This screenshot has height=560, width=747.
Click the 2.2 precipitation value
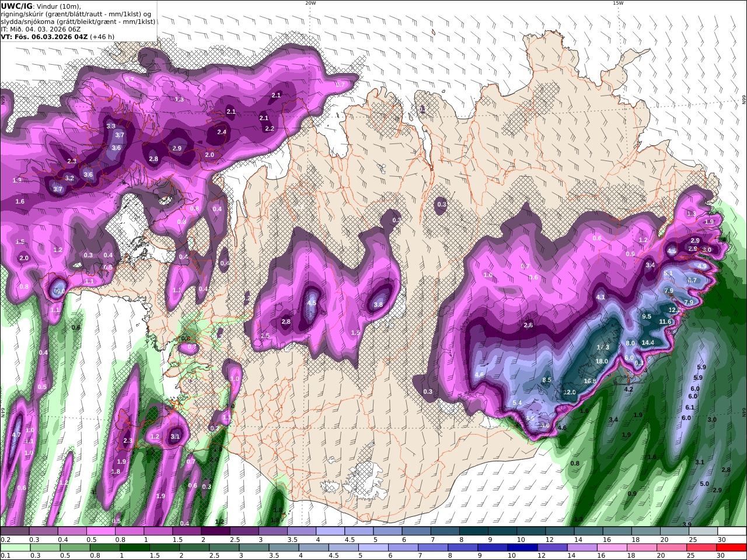tap(270, 128)
